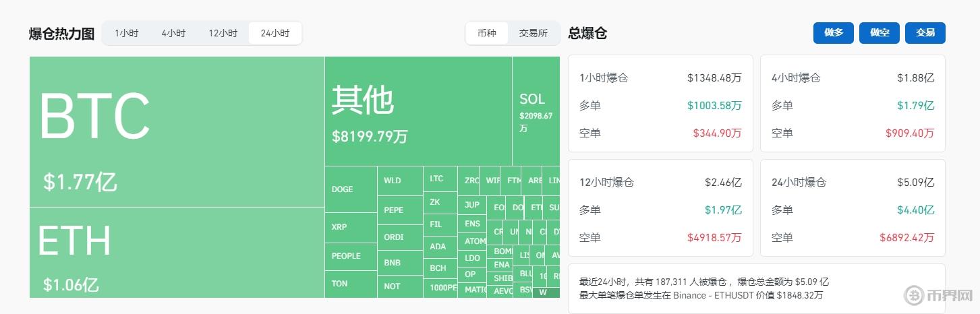Click the NOT heatmap tile
The width and height of the screenshot is (980, 314).
coord(400,286)
